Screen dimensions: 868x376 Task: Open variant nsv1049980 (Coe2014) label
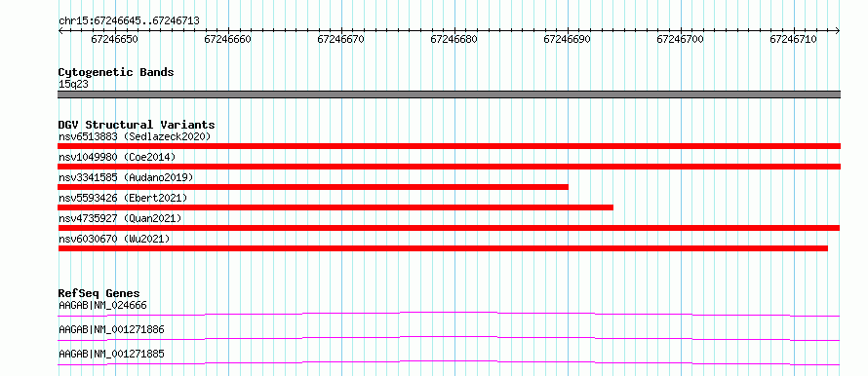117,158
